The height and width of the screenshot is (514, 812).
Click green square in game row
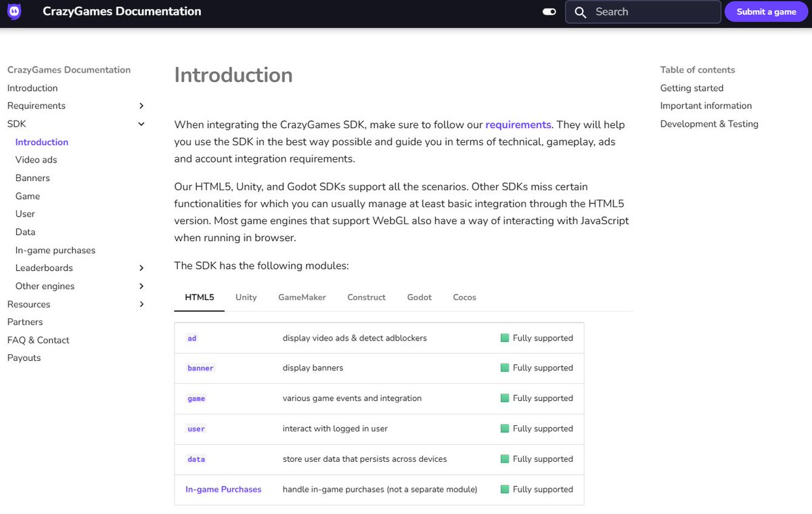coord(505,398)
